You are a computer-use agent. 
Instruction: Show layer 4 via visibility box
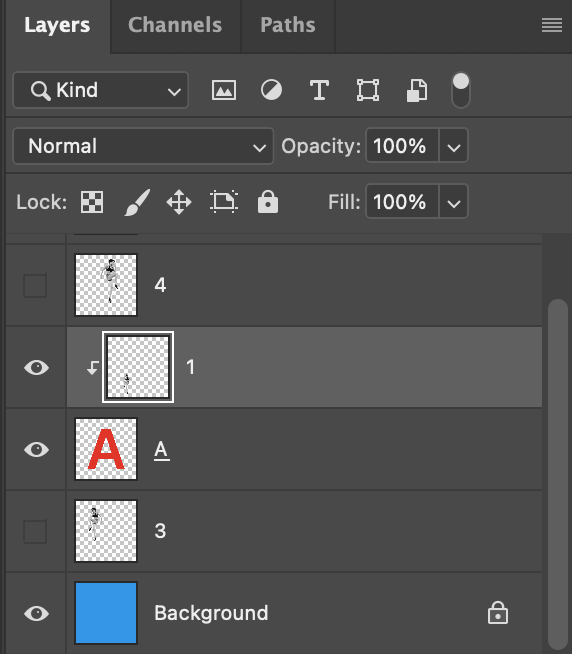coord(35,285)
